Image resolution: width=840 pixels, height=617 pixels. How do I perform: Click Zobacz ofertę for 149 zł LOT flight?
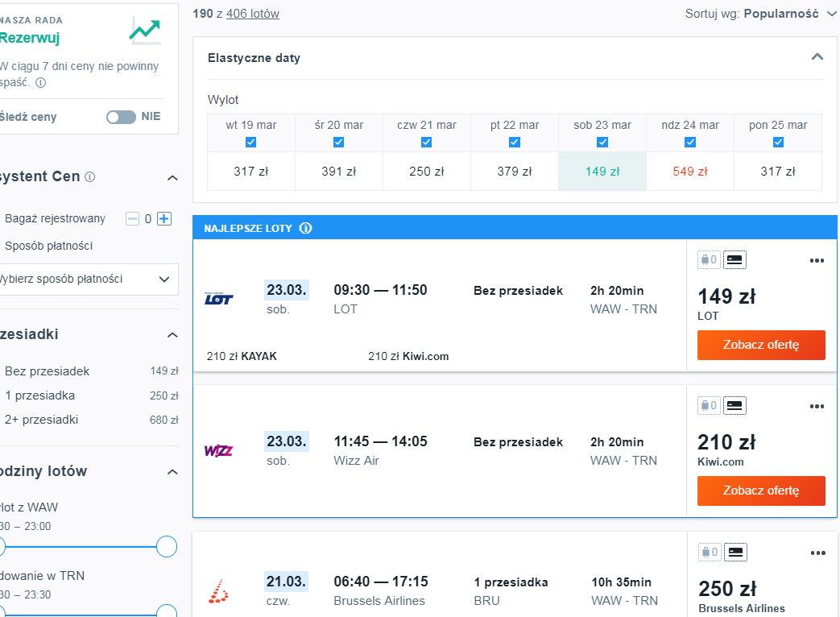click(x=761, y=345)
